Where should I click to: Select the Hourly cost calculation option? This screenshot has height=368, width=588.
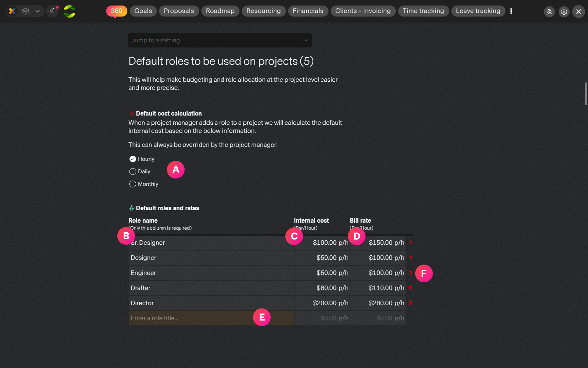pos(142,159)
